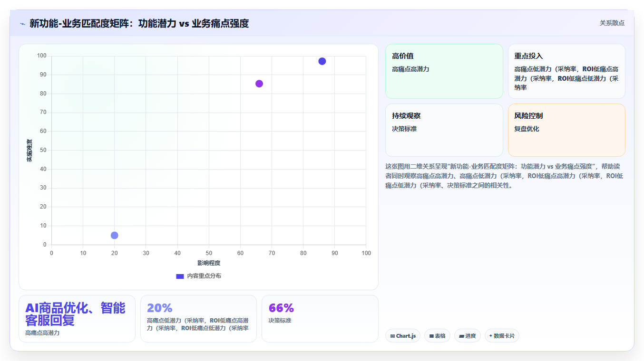Click the icon in the Chart.js tag
Viewport: 644px width, 361px height.
392,336
